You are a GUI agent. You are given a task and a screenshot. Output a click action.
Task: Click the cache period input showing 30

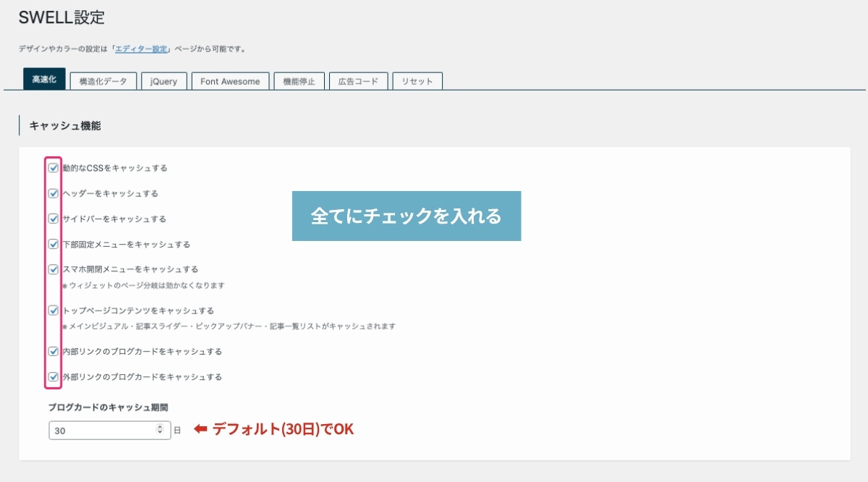tap(101, 431)
